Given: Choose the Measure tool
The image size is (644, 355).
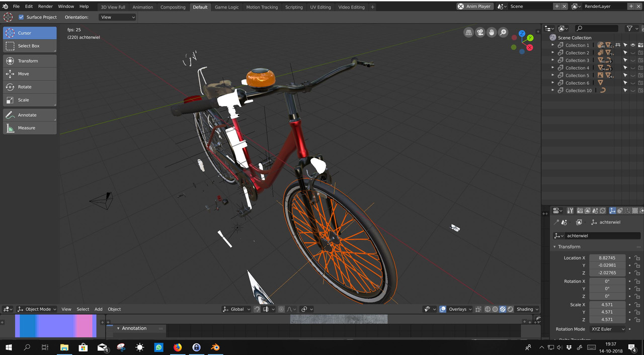Looking at the screenshot, I should coord(30,128).
